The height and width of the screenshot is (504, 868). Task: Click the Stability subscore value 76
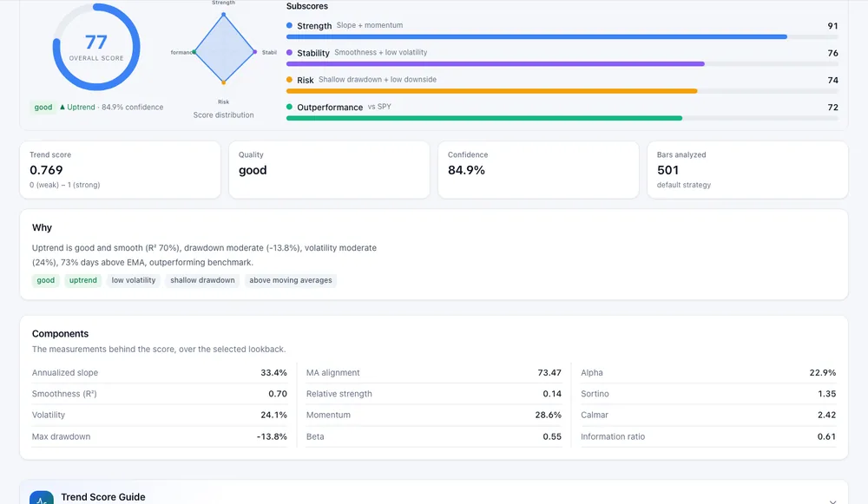click(x=832, y=53)
